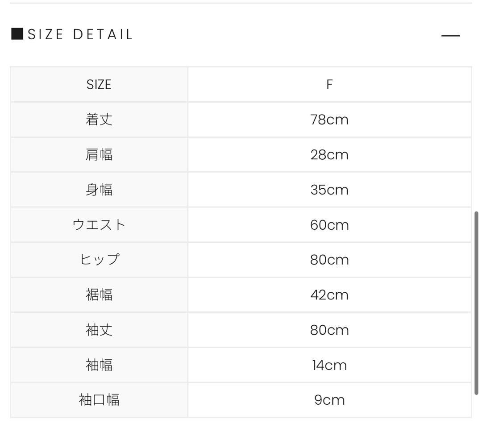Click the 肩幅 row label
Screen dimensions: 482x448
pos(98,154)
